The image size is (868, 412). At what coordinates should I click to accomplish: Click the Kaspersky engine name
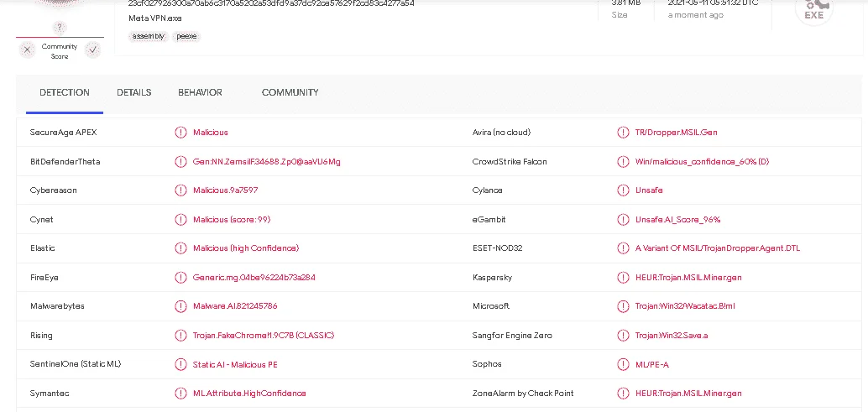(493, 278)
